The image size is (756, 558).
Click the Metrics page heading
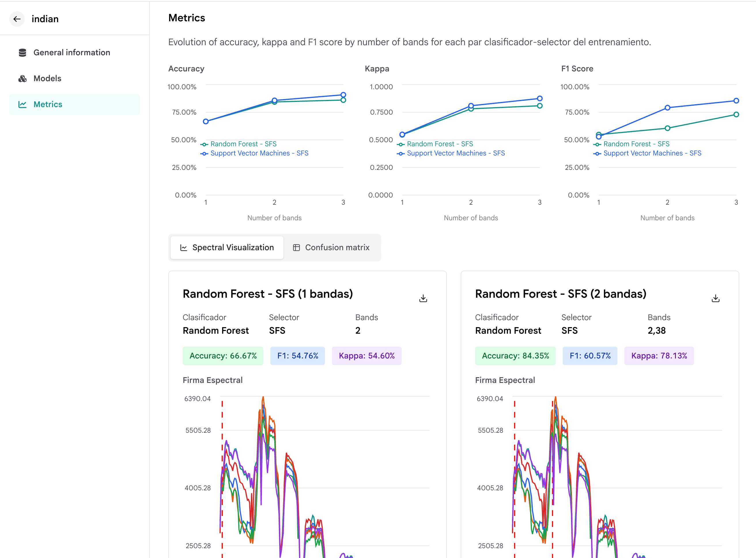187,18
